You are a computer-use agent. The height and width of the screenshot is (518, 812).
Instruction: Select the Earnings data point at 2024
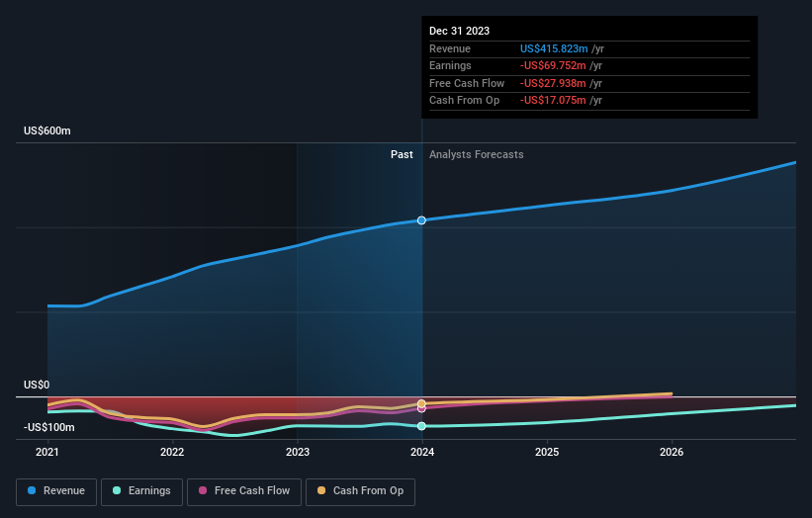coord(421,426)
